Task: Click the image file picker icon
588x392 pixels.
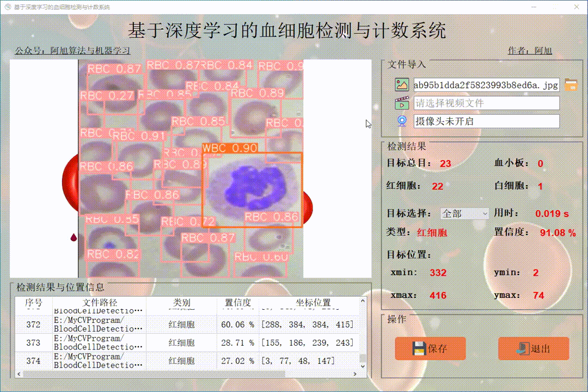Action: (402, 85)
